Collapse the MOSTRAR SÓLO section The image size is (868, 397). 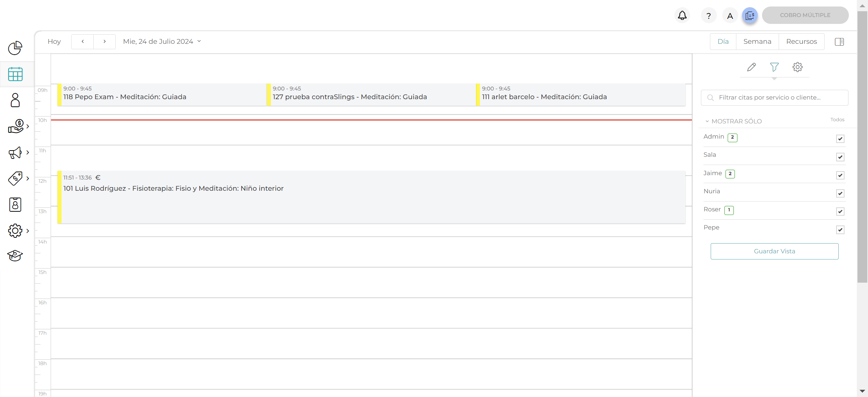coord(733,121)
